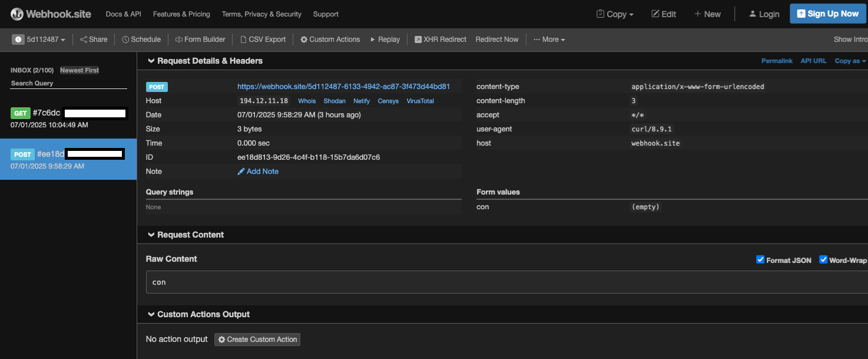The height and width of the screenshot is (359, 868).
Task: Focus the Search Query input field
Action: [69, 83]
